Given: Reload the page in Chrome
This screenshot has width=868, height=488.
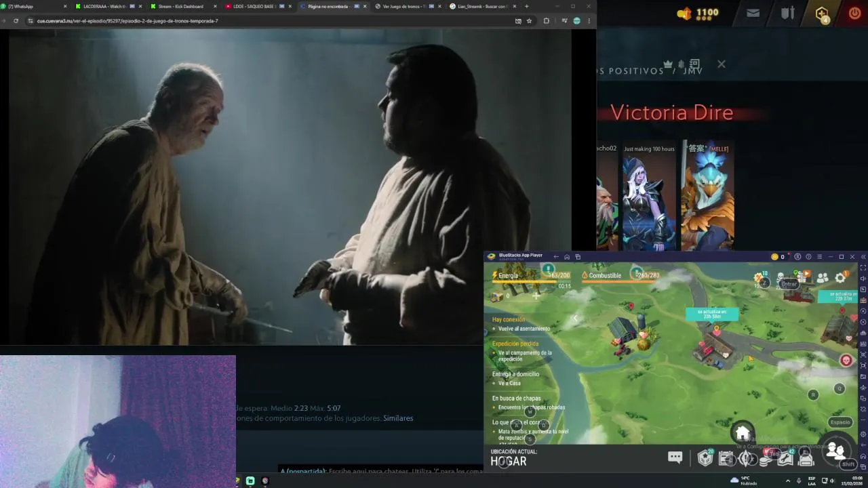Looking at the screenshot, I should (x=16, y=21).
